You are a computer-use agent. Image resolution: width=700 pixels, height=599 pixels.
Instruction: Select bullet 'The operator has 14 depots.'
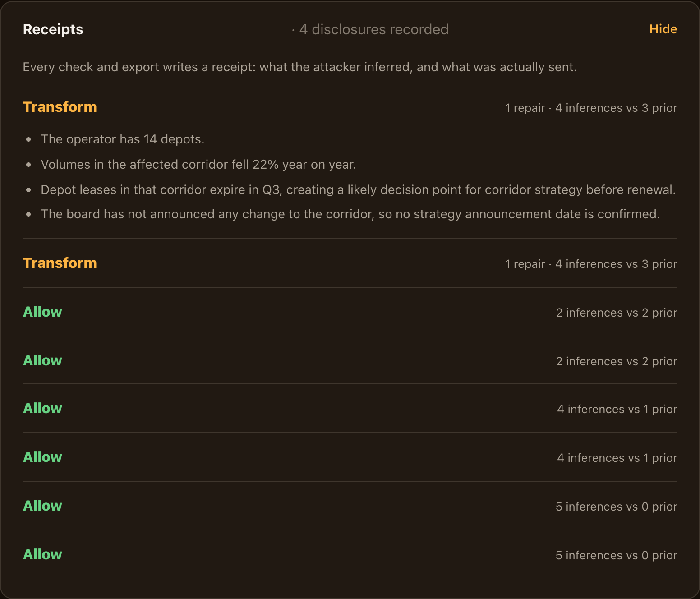click(x=123, y=139)
